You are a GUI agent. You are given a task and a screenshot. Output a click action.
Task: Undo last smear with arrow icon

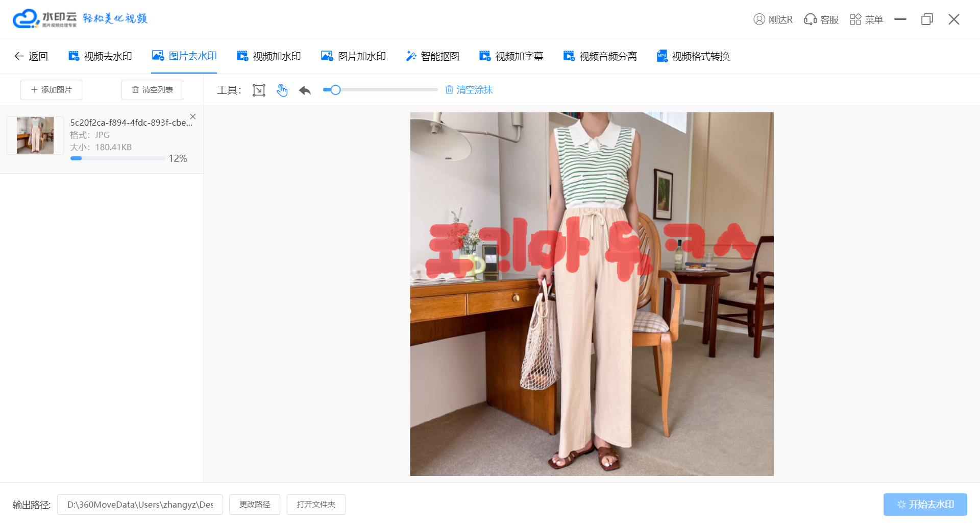tap(305, 90)
